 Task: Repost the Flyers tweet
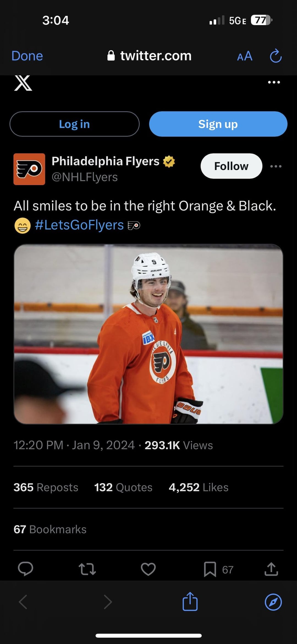point(87,569)
